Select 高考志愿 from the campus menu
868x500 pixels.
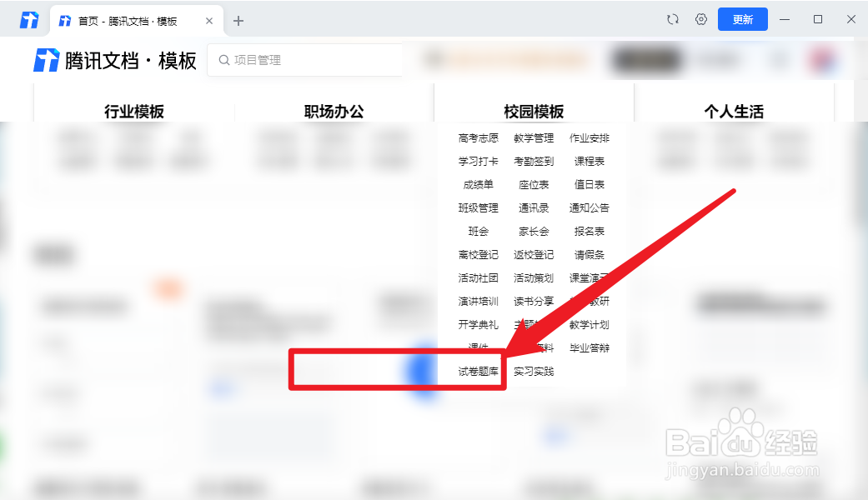(x=477, y=138)
